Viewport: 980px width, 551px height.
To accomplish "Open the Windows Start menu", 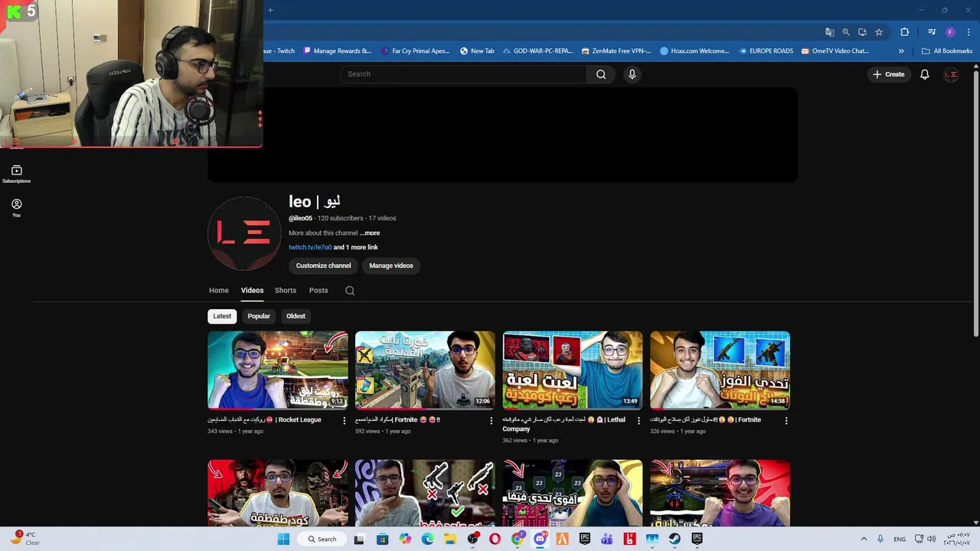I will [283, 539].
